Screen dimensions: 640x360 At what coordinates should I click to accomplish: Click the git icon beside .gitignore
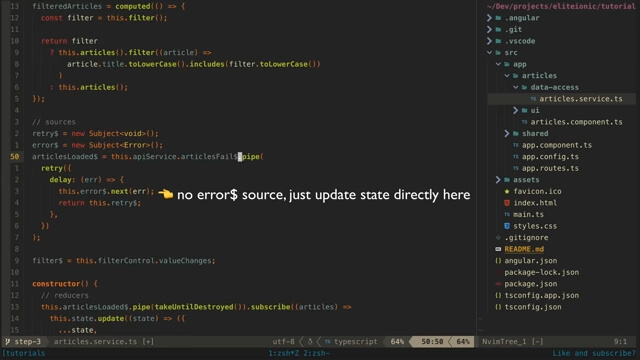coord(498,238)
